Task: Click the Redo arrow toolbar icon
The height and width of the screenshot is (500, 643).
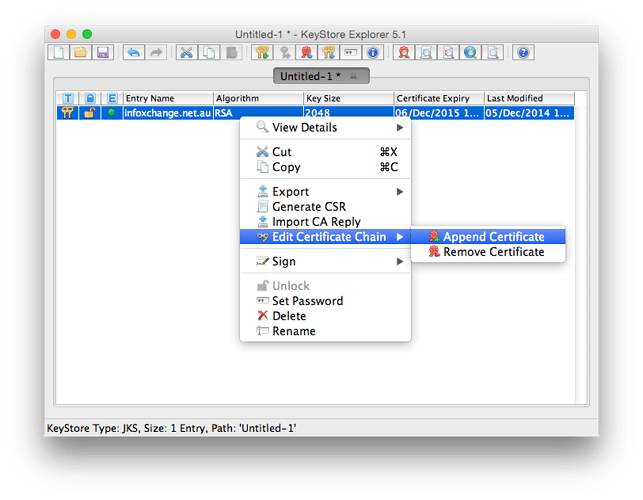Action: click(x=156, y=53)
